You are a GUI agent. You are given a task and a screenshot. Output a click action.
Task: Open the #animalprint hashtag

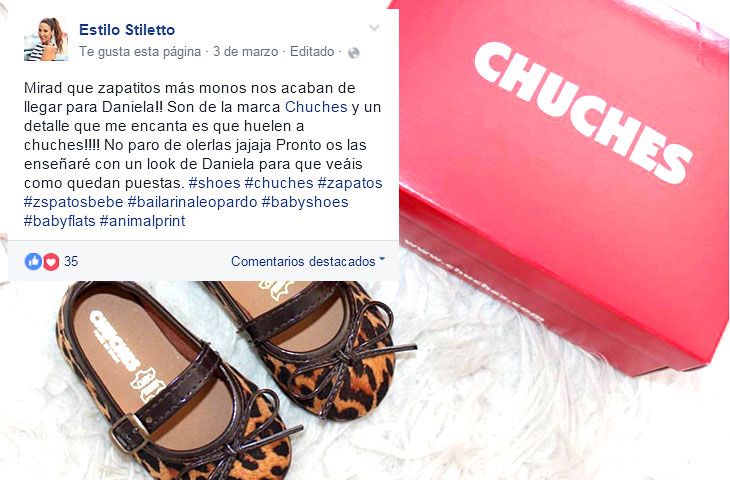142,221
